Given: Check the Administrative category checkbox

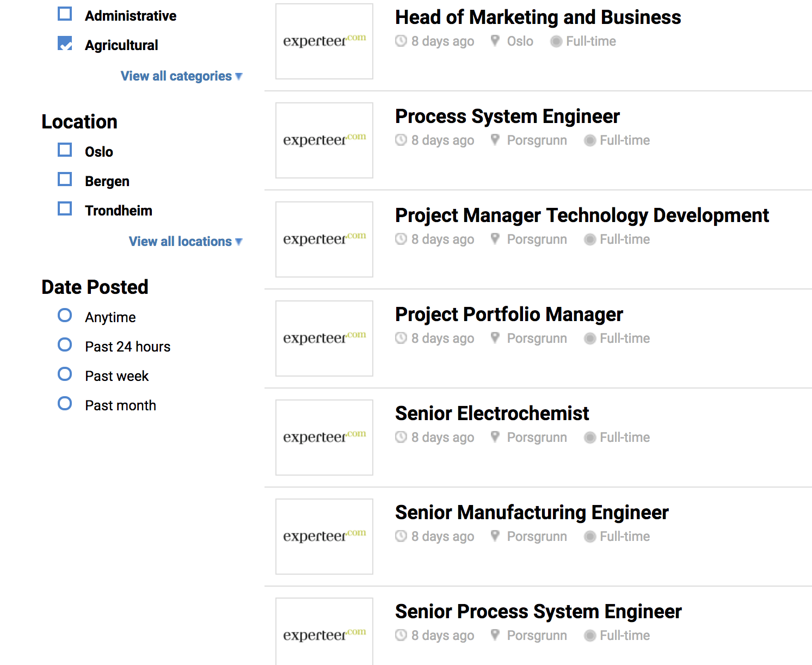Looking at the screenshot, I should click(65, 14).
